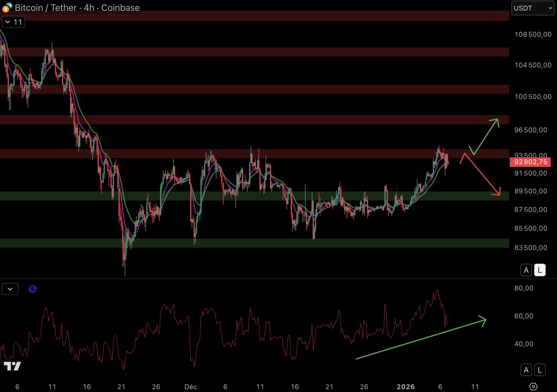Click the red 92 802,75 current price label
Image resolution: width=557 pixels, height=392 pixels.
pyautogui.click(x=530, y=162)
